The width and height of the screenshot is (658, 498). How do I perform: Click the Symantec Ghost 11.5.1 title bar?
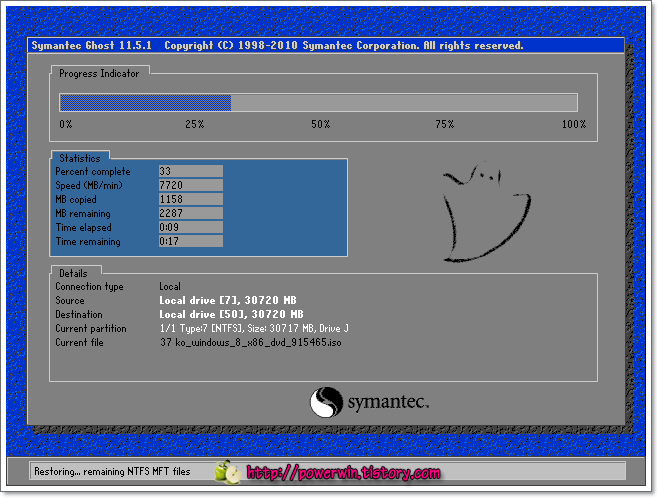(x=326, y=45)
